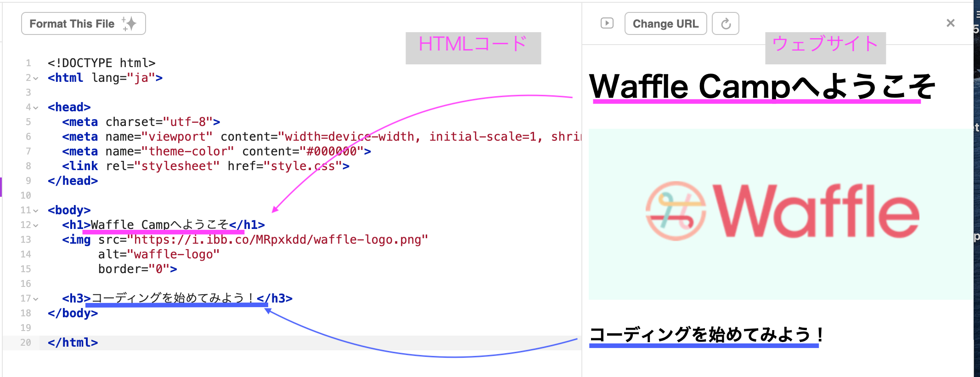The width and height of the screenshot is (980, 377).
Task: Click the Format This File button
Action: (x=72, y=24)
